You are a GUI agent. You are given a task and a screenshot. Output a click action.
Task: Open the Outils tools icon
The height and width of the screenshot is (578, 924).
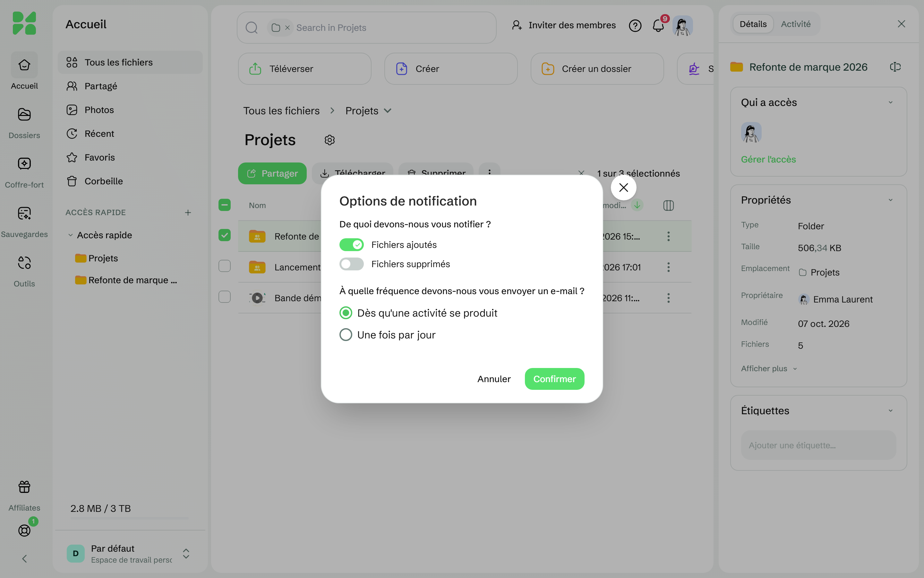tap(24, 263)
